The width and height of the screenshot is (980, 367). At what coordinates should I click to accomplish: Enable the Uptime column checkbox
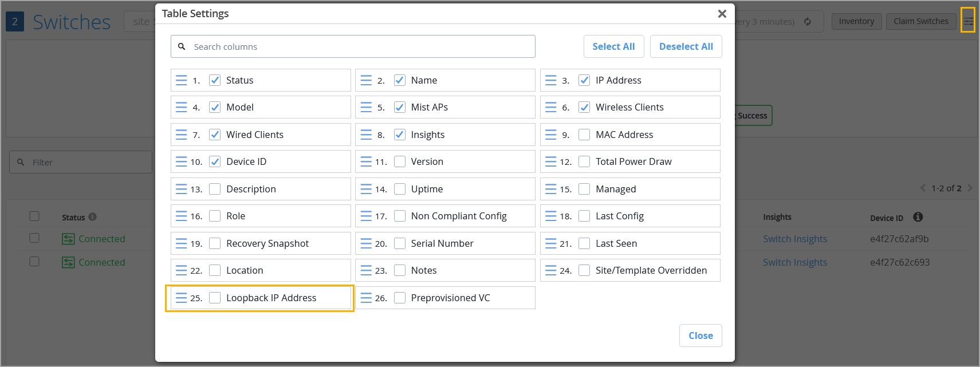400,189
